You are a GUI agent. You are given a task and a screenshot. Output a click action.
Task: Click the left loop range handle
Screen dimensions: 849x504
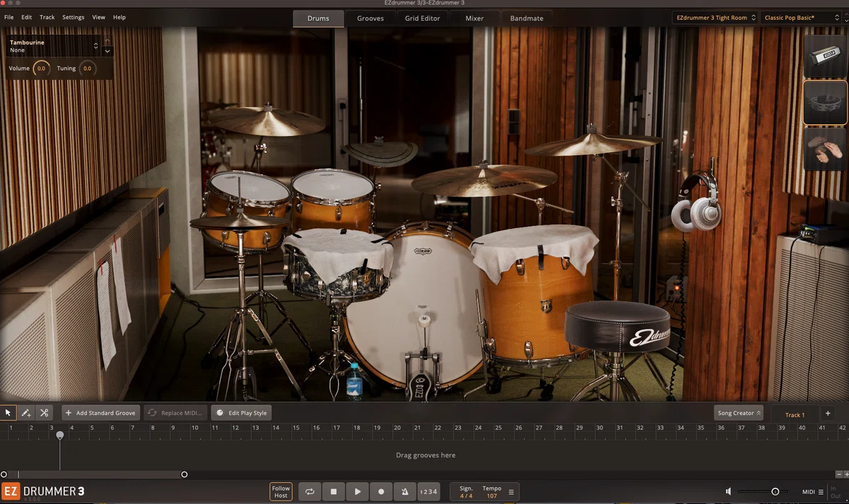pyautogui.click(x=4, y=474)
